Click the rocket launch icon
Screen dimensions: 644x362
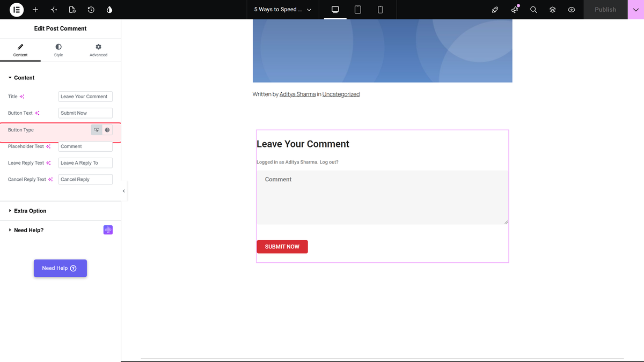(x=495, y=10)
